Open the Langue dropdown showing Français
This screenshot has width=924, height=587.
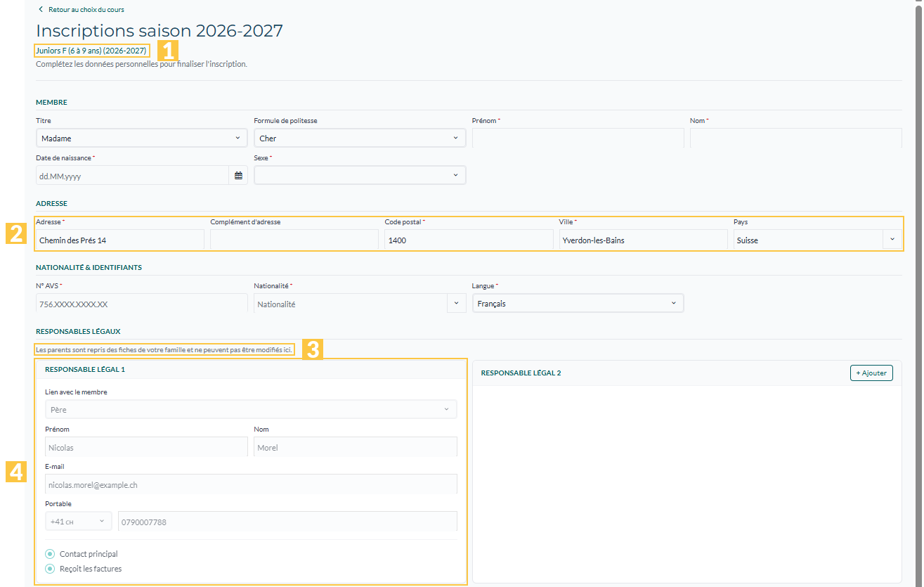coord(578,303)
